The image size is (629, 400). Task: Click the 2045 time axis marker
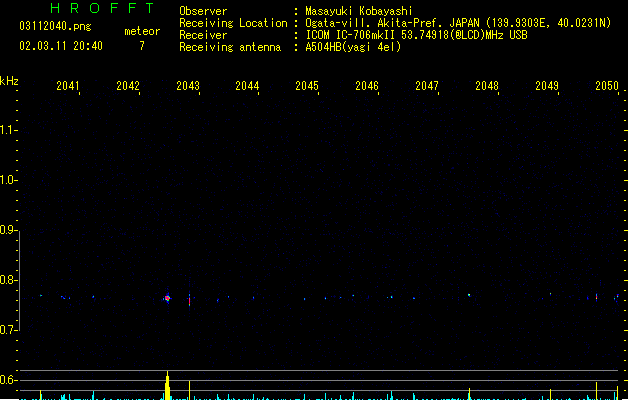tap(307, 86)
